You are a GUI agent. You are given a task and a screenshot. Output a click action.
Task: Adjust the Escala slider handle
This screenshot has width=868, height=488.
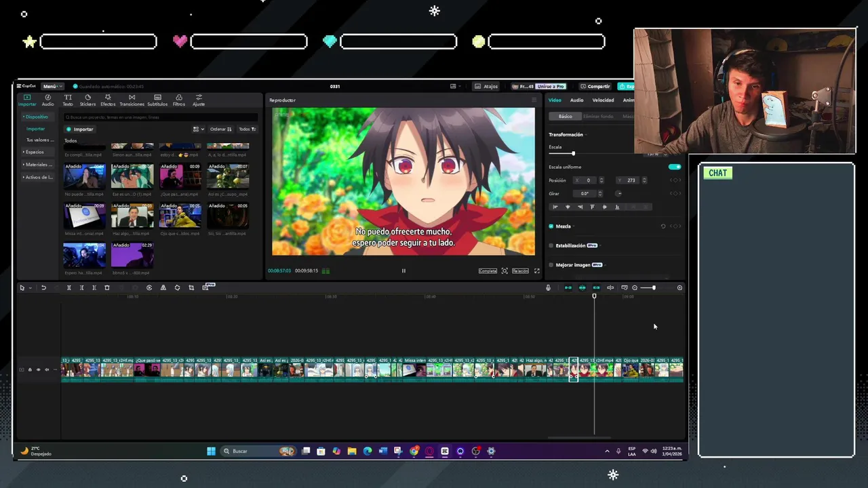tap(573, 154)
